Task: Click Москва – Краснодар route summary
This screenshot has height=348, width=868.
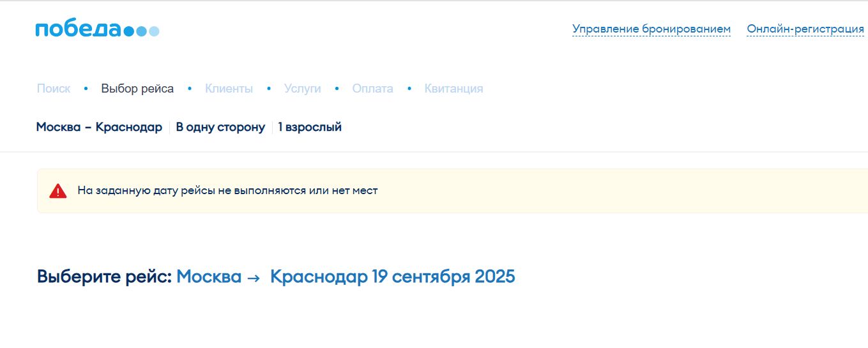Action: coord(99,127)
